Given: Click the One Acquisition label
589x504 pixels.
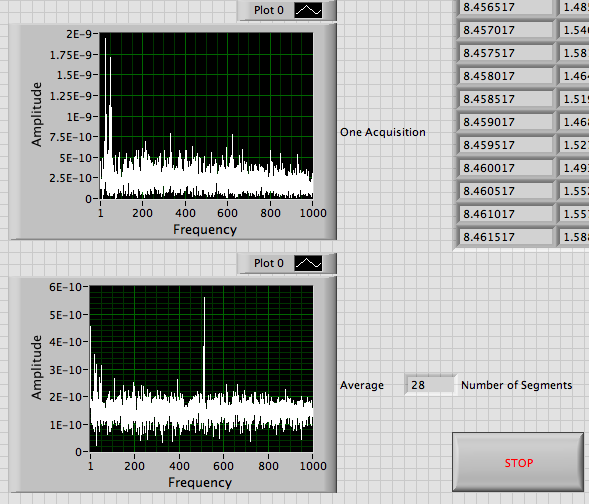Looking at the screenshot, I should pyautogui.click(x=383, y=132).
